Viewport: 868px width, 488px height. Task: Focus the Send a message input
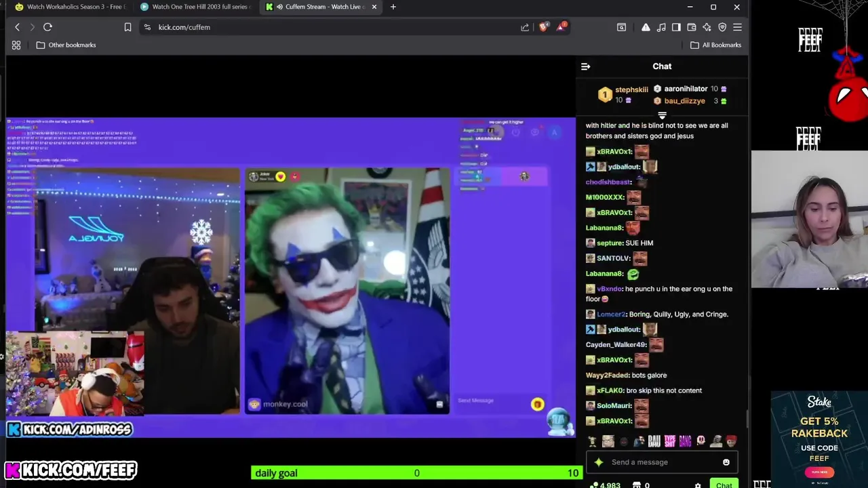click(x=661, y=462)
